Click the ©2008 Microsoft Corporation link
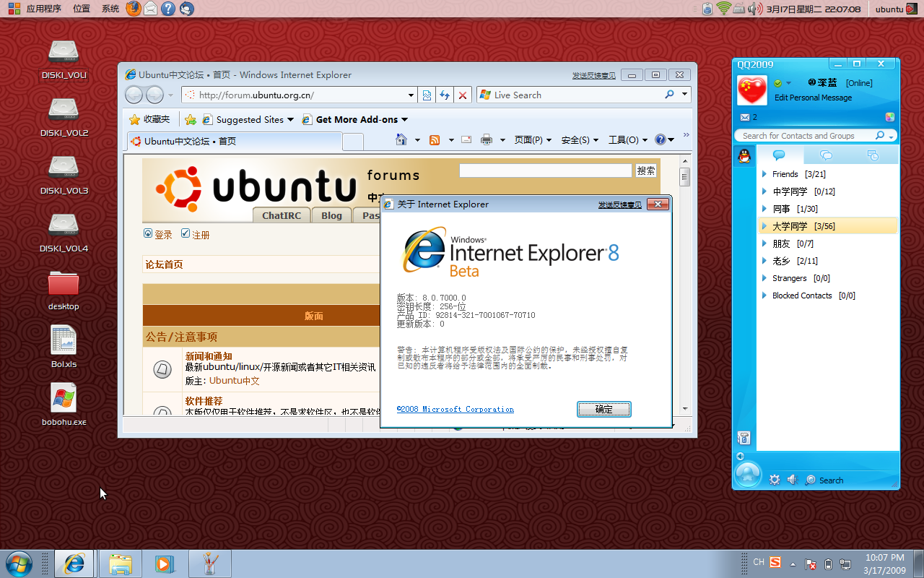Image resolution: width=924 pixels, height=578 pixels. 456,409
